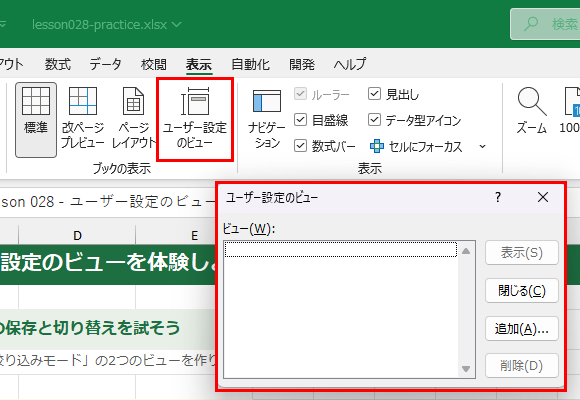Select column D header
This screenshot has height=400, width=580.
point(77,235)
